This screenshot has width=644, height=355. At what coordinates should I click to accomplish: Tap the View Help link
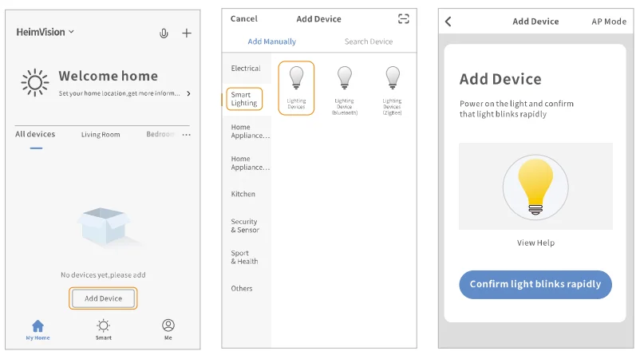535,243
